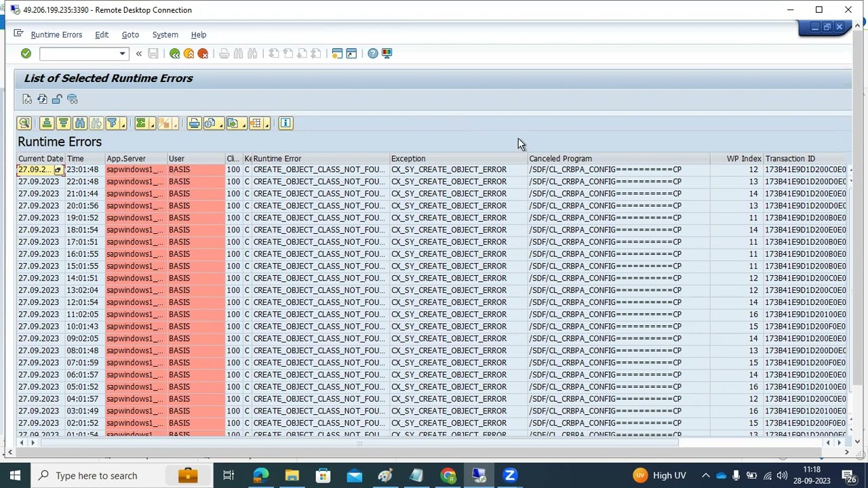Click the Print icon in ALV toolbar
Viewport: 868px width, 488px height.
tap(194, 123)
